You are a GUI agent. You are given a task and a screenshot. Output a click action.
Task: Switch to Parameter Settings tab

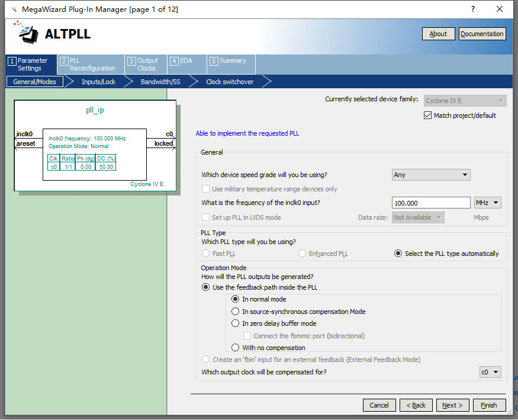[x=31, y=65]
